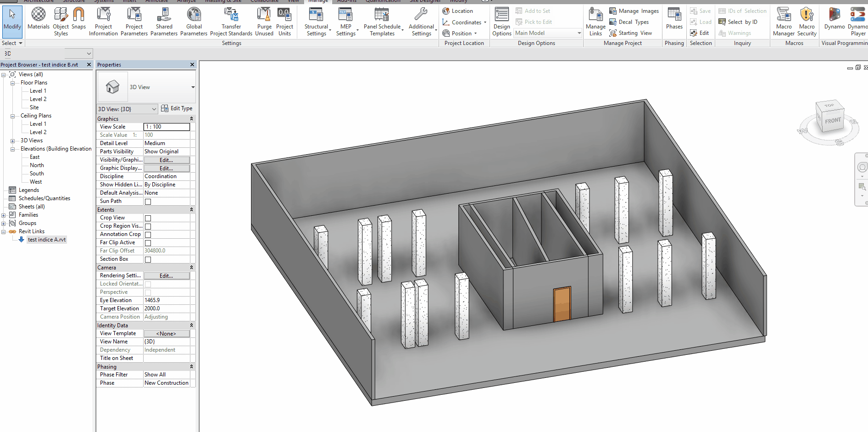The image size is (868, 432).
Task: Click the Snaps settings icon
Action: (79, 19)
